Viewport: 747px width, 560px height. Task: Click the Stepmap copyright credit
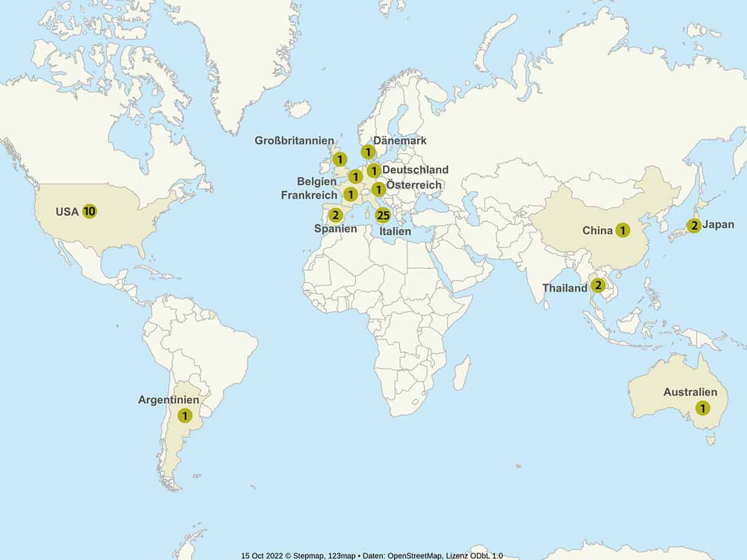(x=301, y=556)
